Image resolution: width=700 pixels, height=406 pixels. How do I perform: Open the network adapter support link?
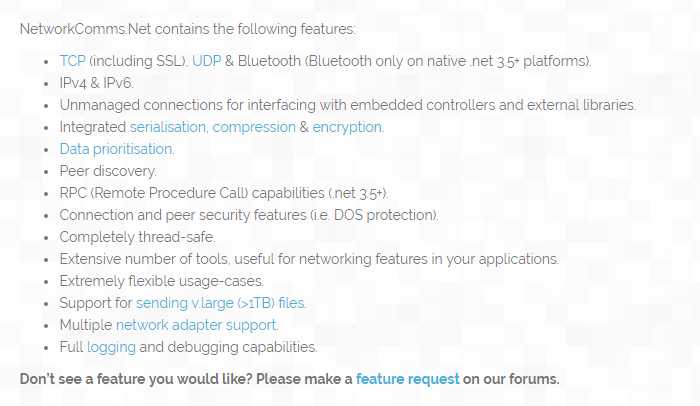point(197,325)
